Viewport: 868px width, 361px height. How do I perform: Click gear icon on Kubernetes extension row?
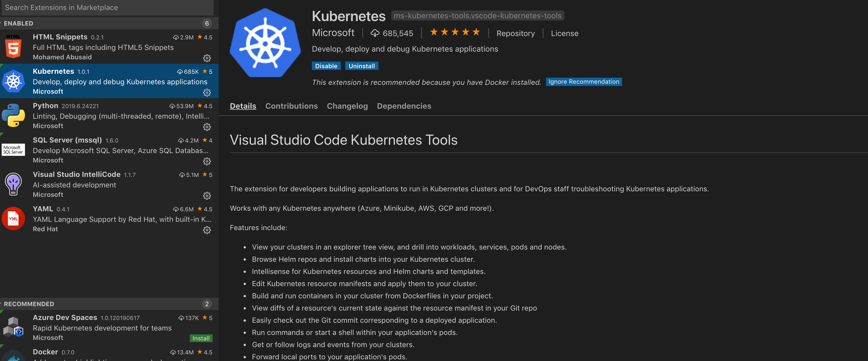click(x=207, y=93)
